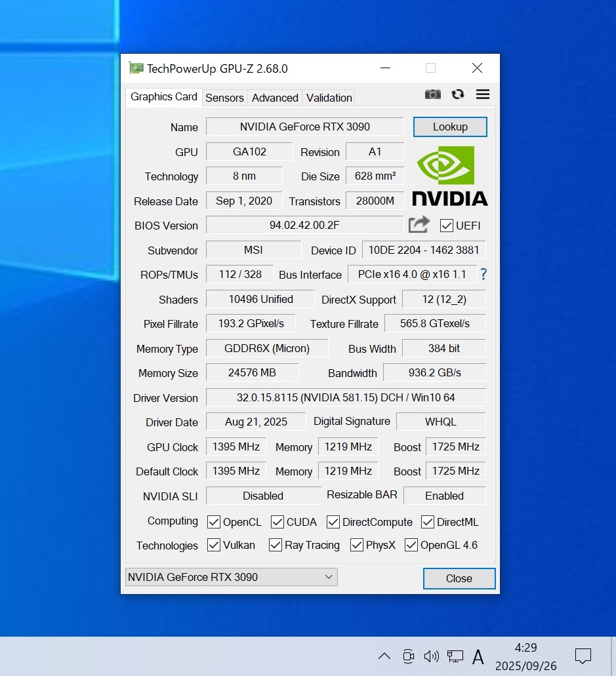
Task: Click the BIOS export share icon
Action: (419, 225)
